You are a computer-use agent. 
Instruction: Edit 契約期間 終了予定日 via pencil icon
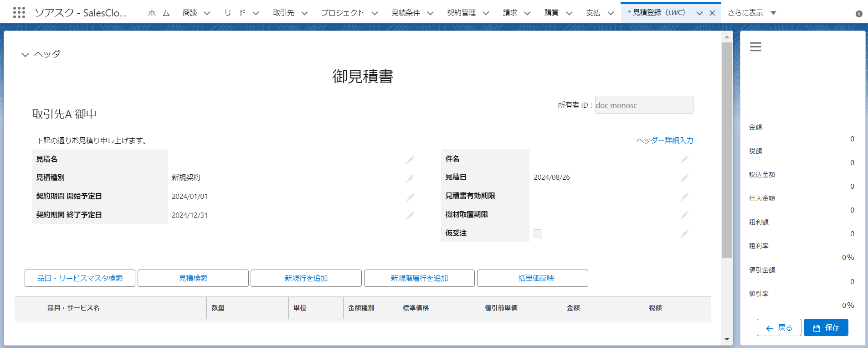[x=410, y=215]
